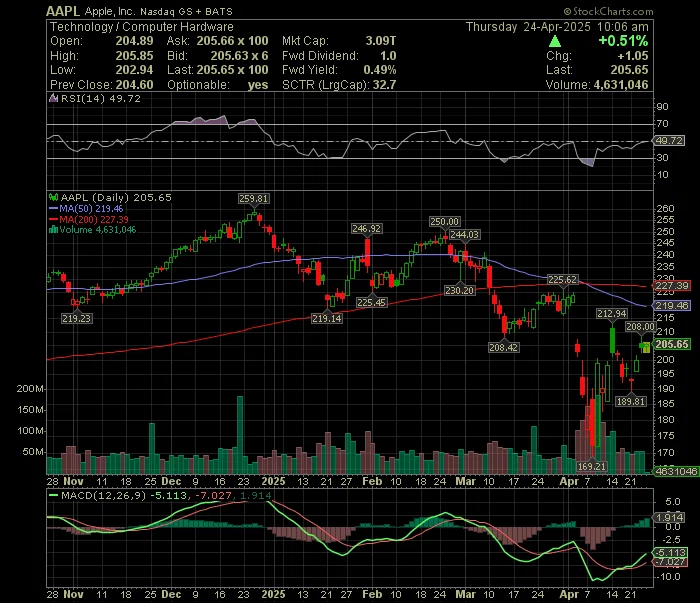
Task: Click the Chg value +1.05
Action: [633, 56]
